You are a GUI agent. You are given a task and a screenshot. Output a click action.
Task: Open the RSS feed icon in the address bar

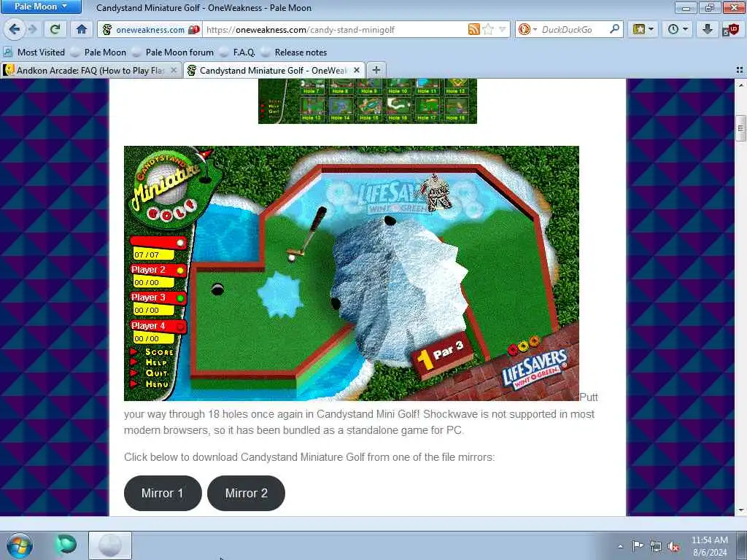[x=473, y=29]
